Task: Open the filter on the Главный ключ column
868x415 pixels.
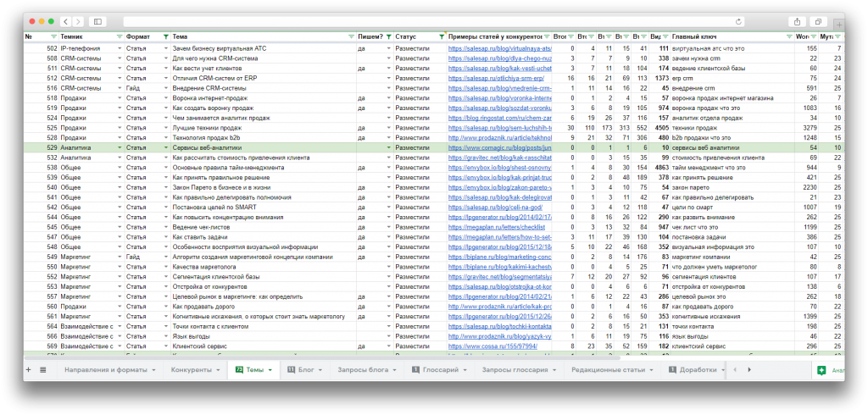Action: 789,36
